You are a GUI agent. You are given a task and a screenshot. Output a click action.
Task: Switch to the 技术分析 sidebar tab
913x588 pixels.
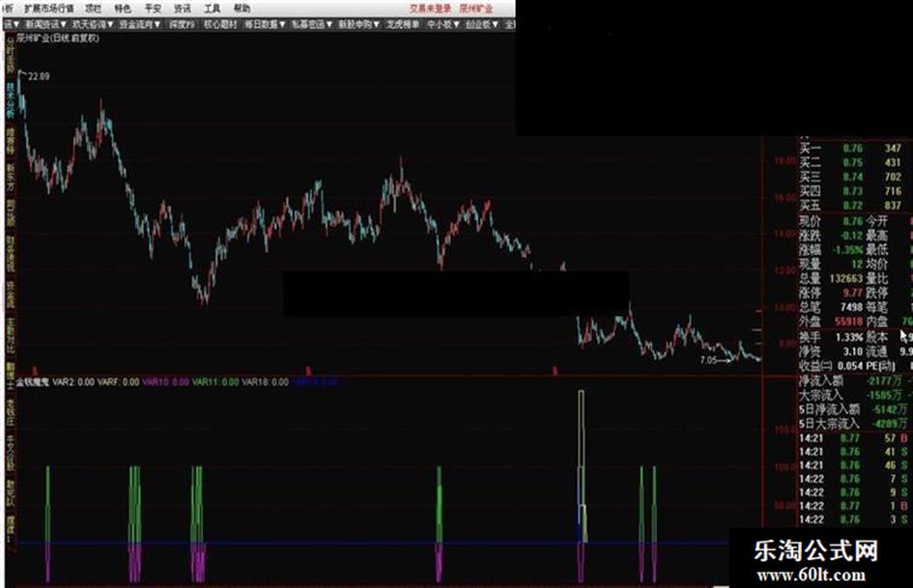tap(10, 100)
